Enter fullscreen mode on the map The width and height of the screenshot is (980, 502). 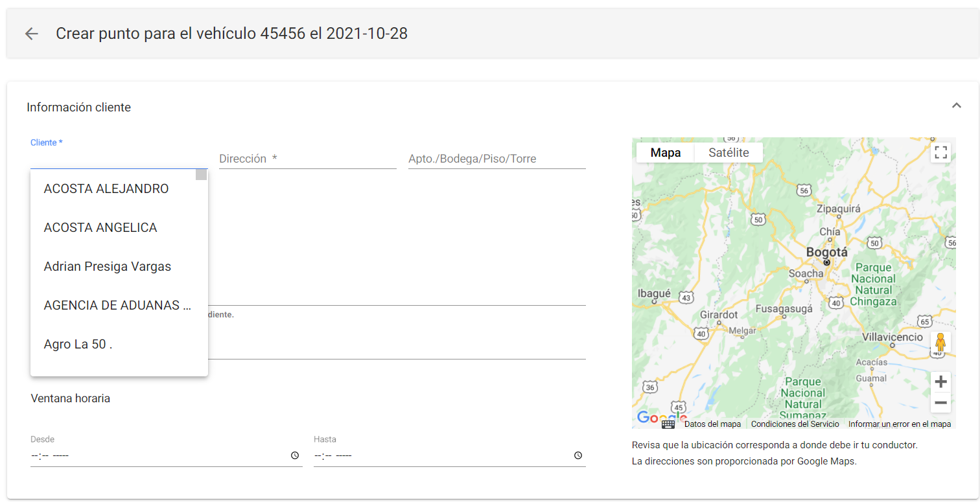pyautogui.click(x=940, y=152)
